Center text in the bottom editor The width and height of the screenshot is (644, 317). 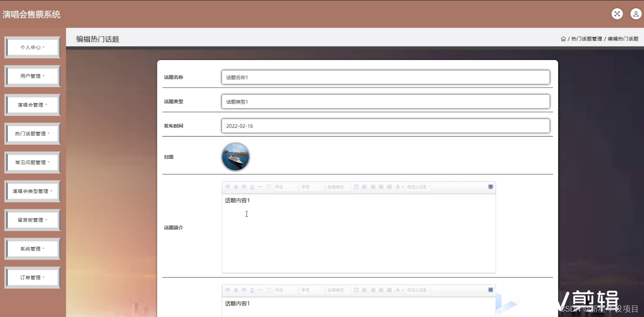[381, 290]
